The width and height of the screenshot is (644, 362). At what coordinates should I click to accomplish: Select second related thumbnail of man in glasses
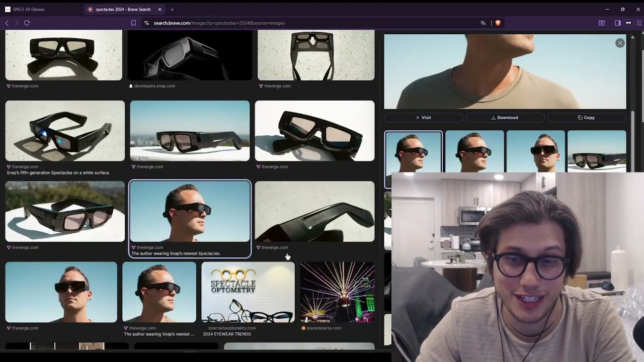pos(474,151)
